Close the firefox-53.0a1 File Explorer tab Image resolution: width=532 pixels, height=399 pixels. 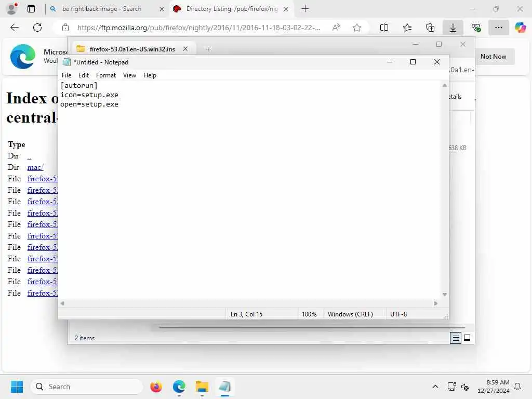(185, 49)
